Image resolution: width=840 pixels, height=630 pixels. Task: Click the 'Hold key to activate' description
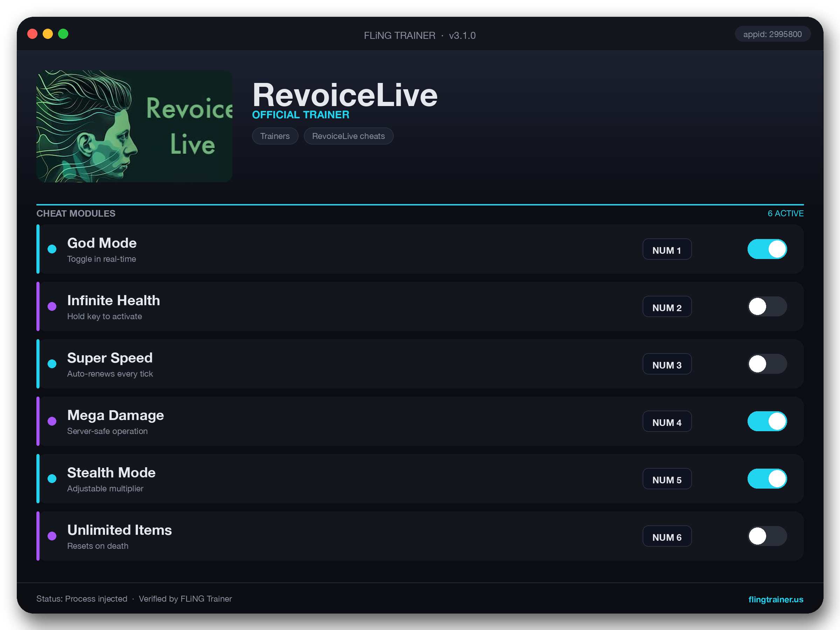point(104,316)
